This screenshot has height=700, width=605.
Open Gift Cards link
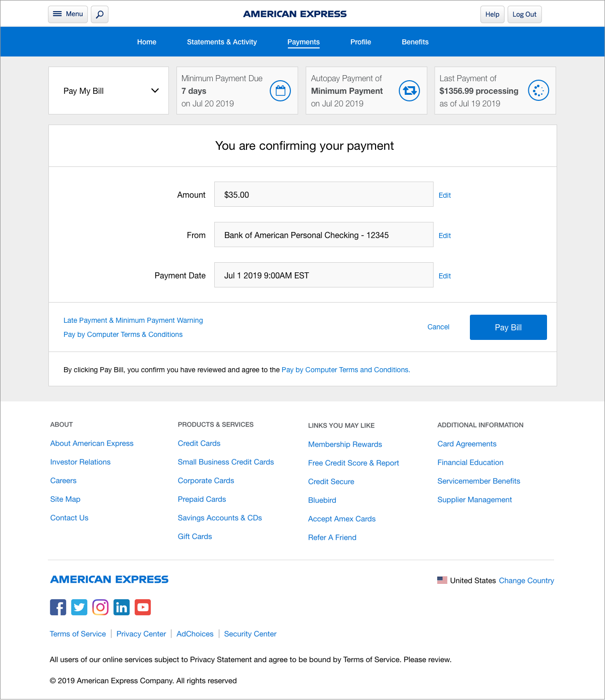pos(195,537)
